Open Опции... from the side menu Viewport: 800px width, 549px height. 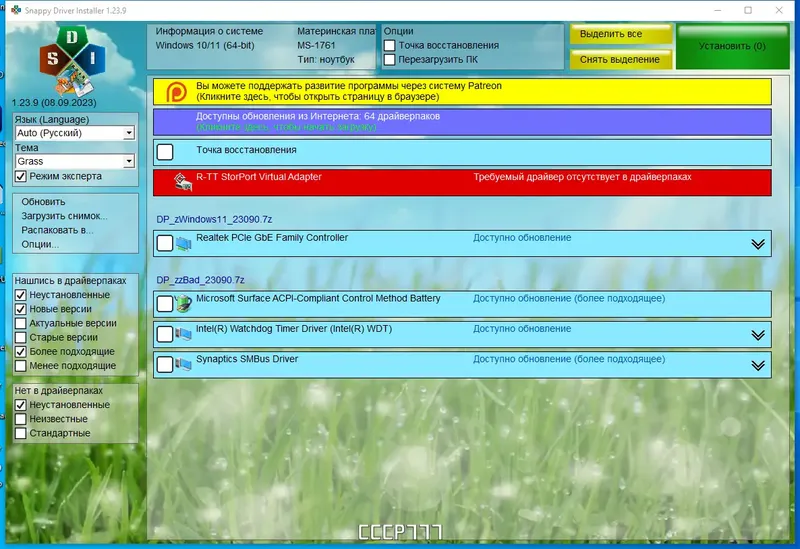coord(40,244)
